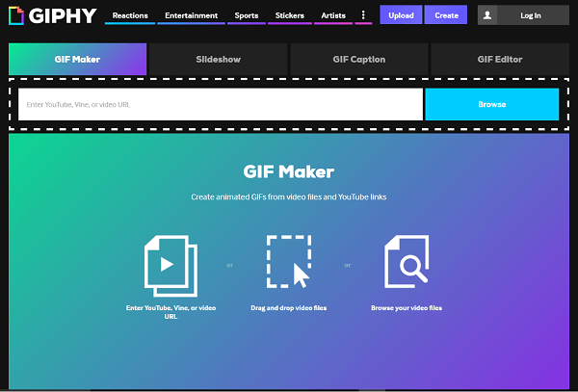Click the magnifier file browse icon

click(407, 262)
